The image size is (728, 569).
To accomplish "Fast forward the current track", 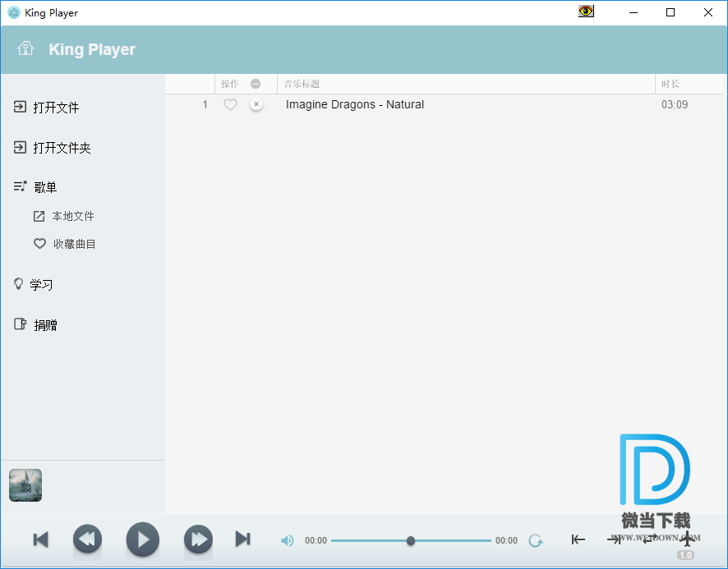I will pos(198,539).
